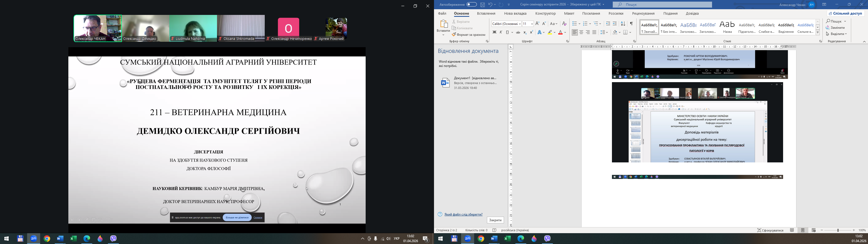Image resolution: width=868 pixels, height=244 pixels.
Task: Toggle italic formatting (К) in the ribbon
Action: pyautogui.click(x=501, y=32)
